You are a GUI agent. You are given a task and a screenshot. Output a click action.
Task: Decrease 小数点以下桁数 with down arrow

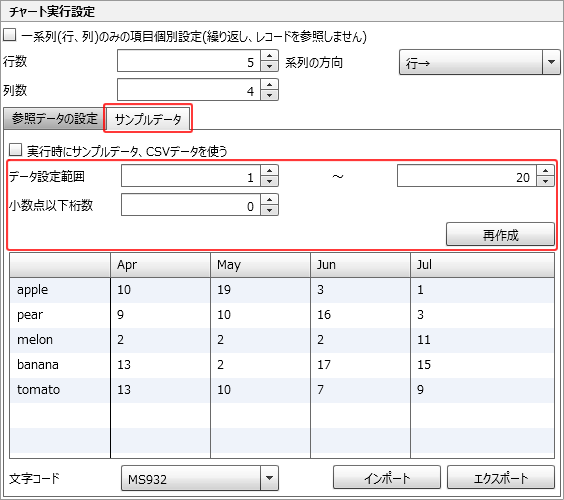pyautogui.click(x=269, y=210)
